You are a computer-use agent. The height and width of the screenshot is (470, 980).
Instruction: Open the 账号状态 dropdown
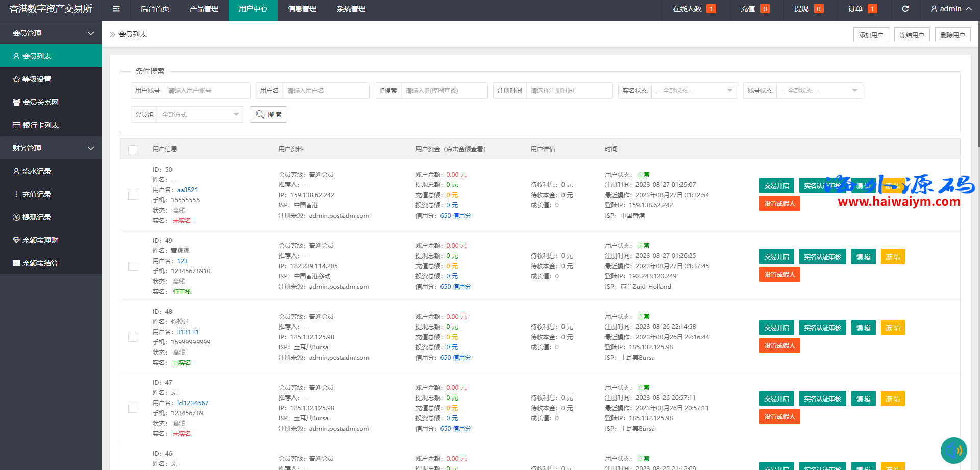pyautogui.click(x=819, y=90)
